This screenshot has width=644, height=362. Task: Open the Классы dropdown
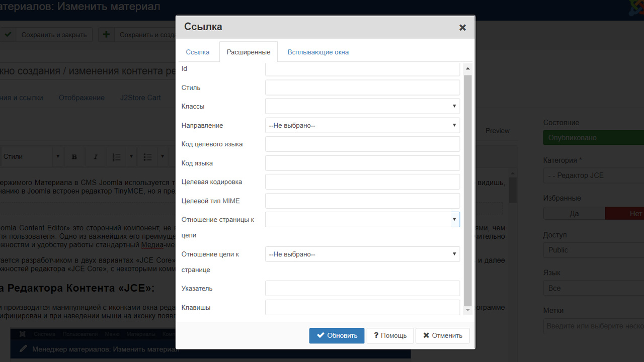coord(363,106)
